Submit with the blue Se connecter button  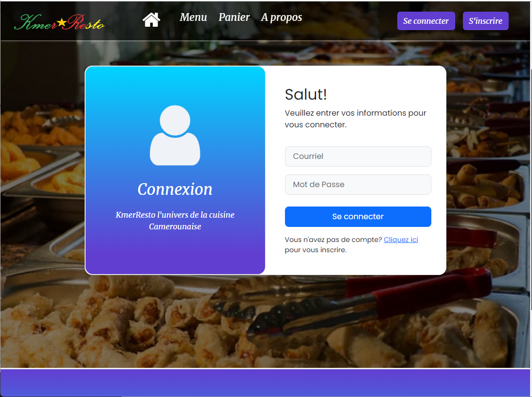358,217
